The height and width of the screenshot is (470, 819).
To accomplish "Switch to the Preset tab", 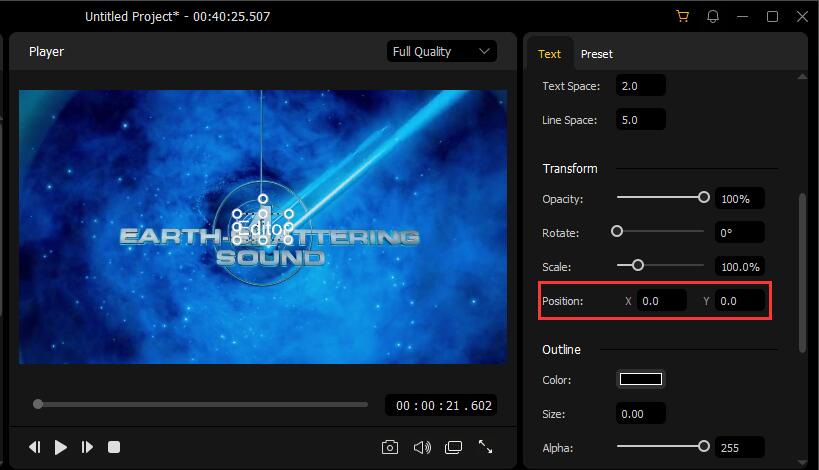I will (597, 54).
